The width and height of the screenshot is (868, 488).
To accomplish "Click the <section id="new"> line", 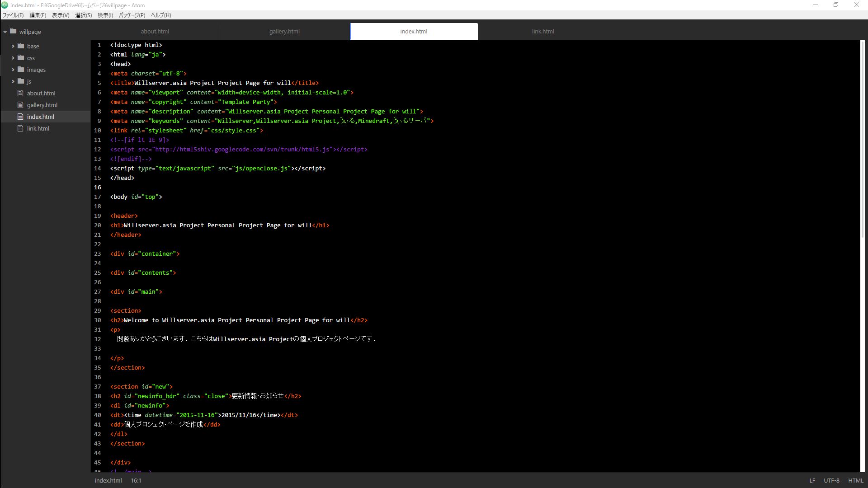I will click(x=141, y=386).
